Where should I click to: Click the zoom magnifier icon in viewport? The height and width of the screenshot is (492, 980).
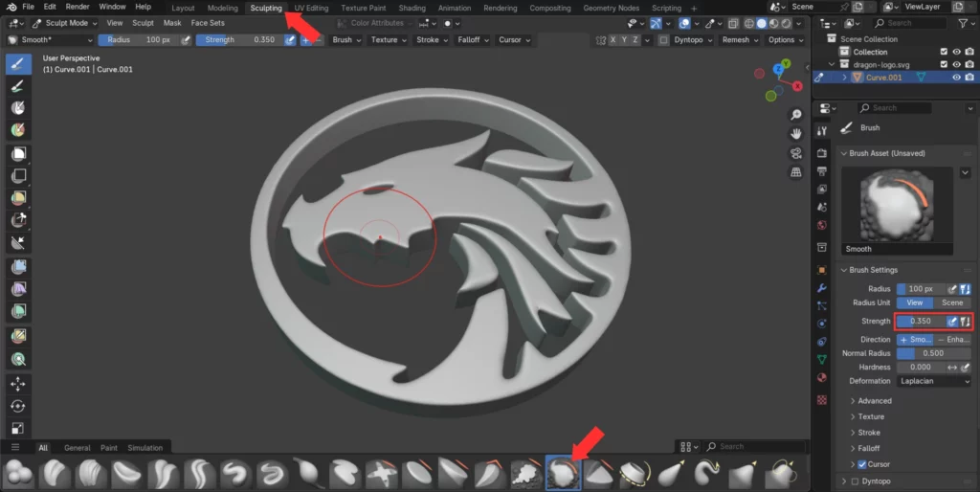tap(795, 115)
